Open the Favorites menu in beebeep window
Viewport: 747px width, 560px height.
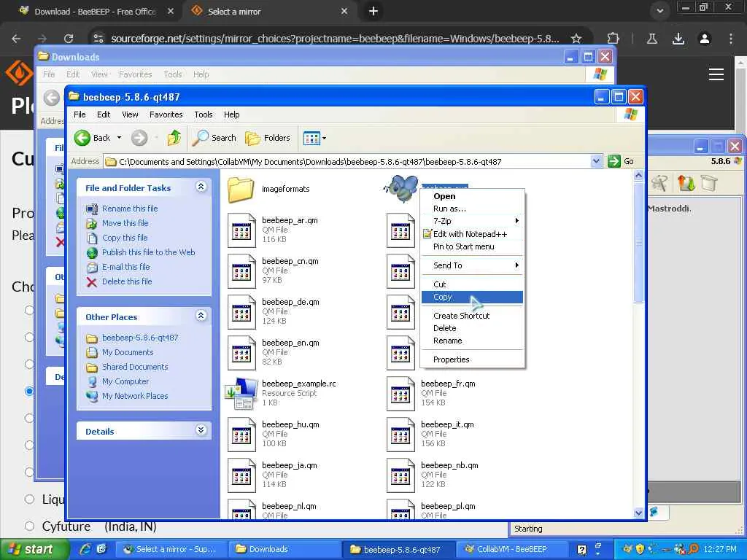click(166, 114)
